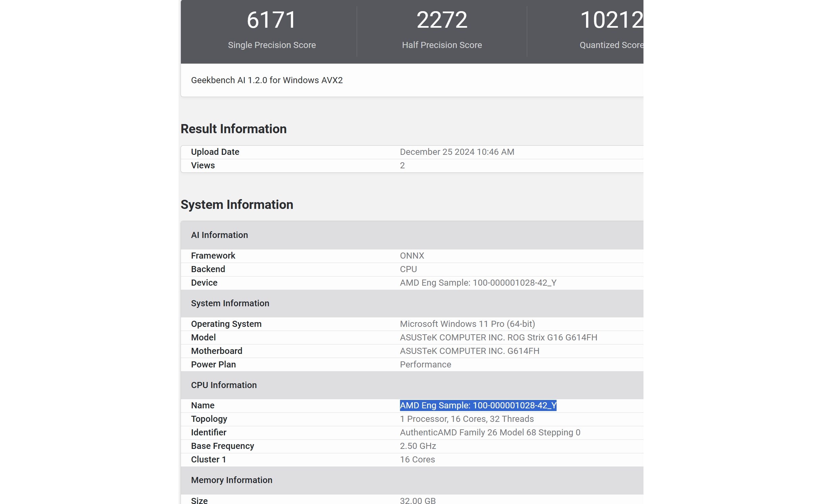Click the Power Plan Performance value
This screenshot has height=504, width=821.
click(x=425, y=365)
